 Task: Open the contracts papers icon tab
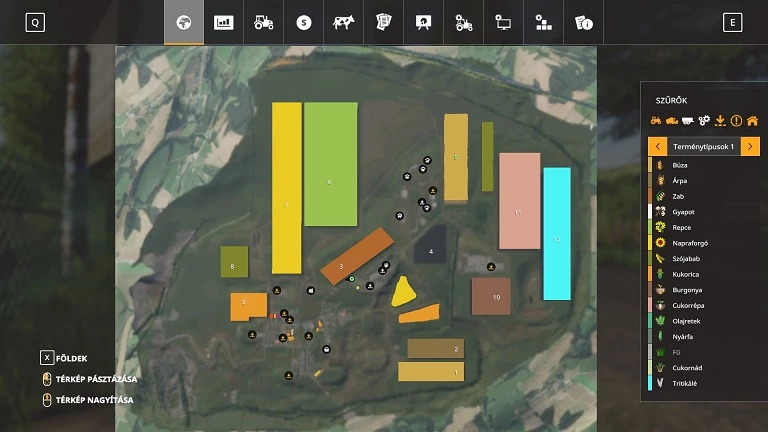coord(384,22)
